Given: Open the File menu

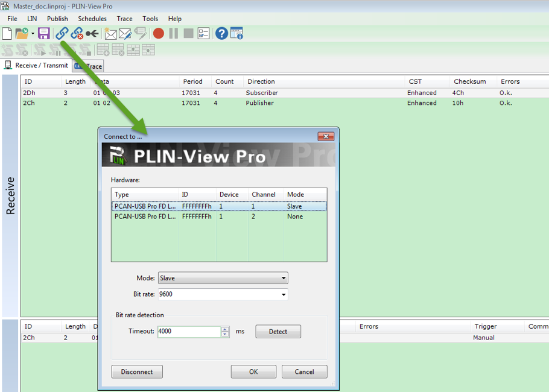Looking at the screenshot, I should [x=12, y=19].
